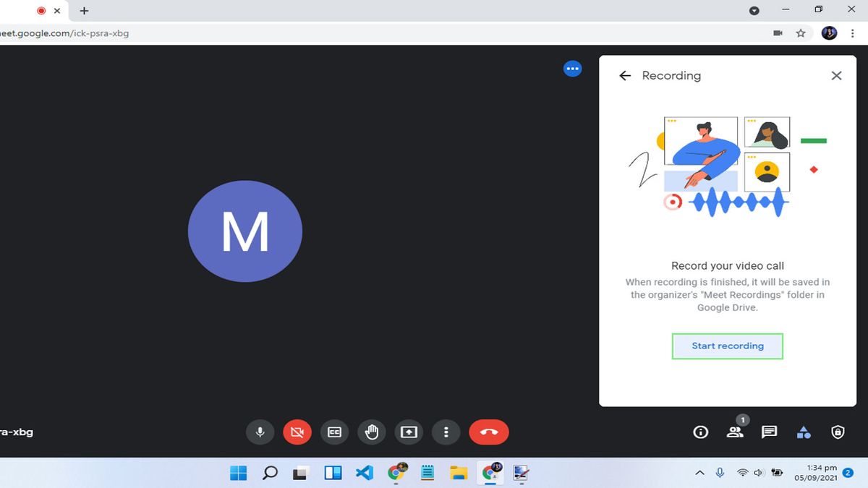The height and width of the screenshot is (488, 868).
Task: Click the Start recording button
Action: 728,346
